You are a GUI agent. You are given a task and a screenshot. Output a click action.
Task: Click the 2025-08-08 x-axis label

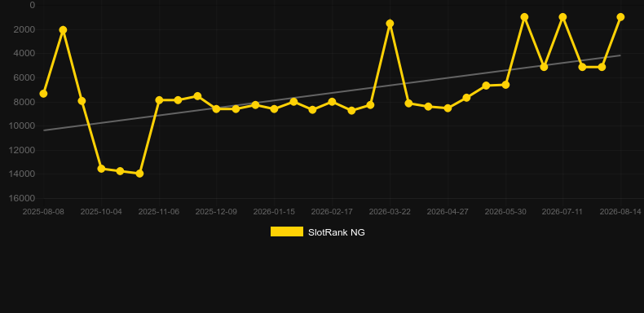click(43, 212)
